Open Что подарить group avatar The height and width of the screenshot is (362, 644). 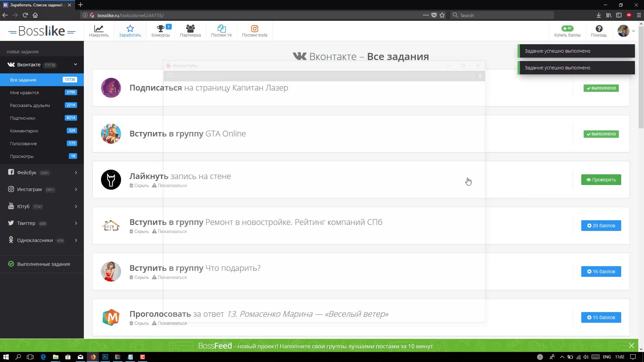(x=111, y=271)
